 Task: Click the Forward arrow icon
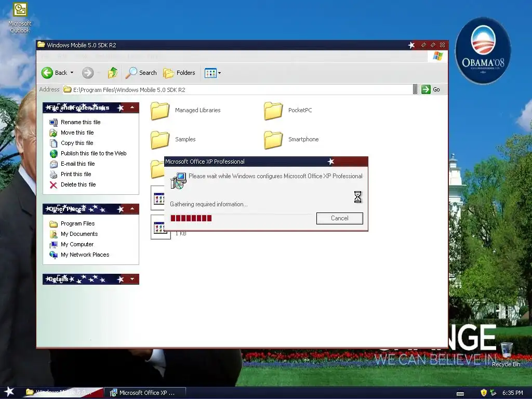pos(87,73)
